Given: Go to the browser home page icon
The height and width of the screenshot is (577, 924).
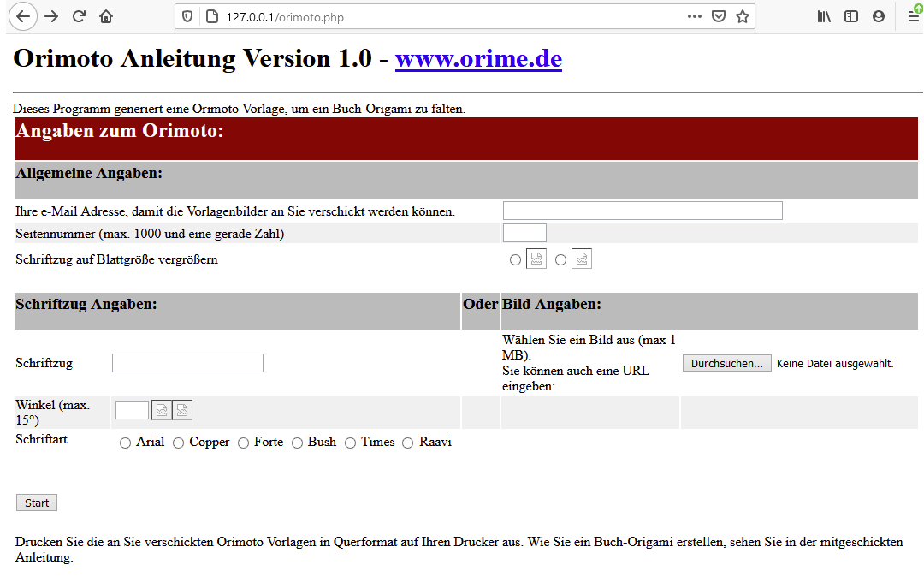Looking at the screenshot, I should point(106,16).
